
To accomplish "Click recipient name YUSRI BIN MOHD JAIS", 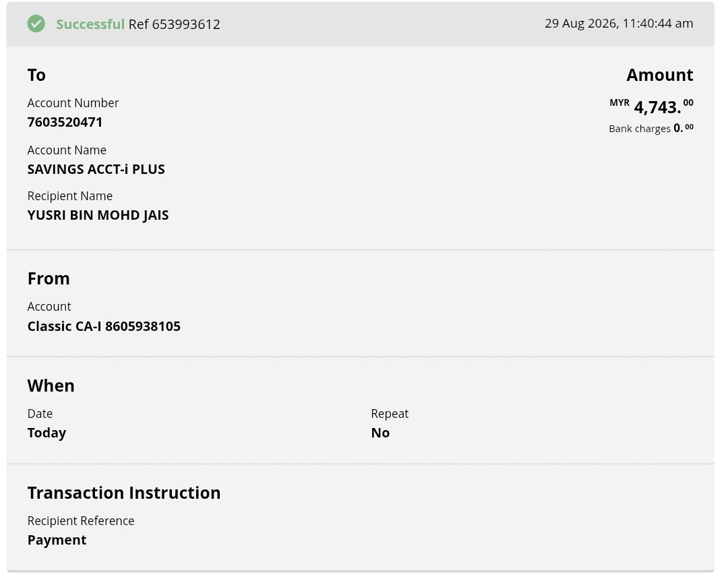I will pos(98,215).
